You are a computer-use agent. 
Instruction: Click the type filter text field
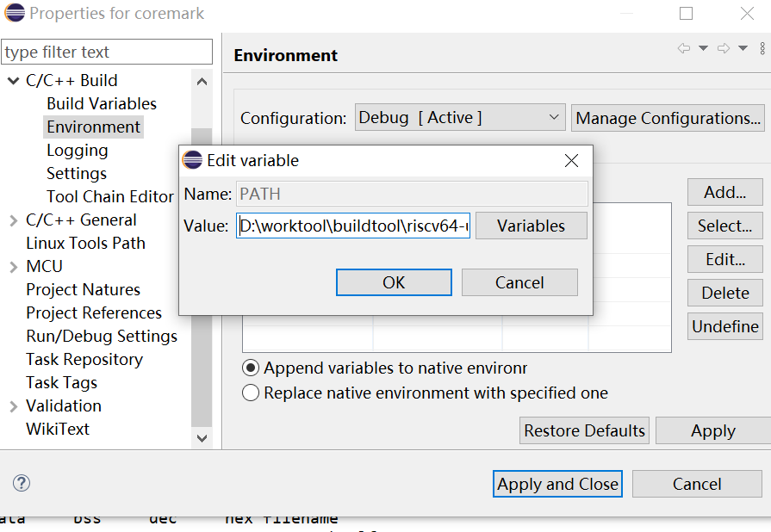click(107, 52)
